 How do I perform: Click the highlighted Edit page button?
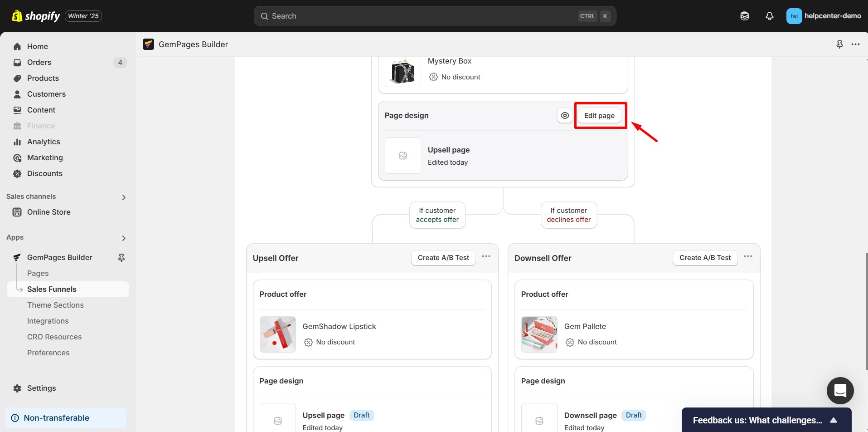tap(600, 115)
